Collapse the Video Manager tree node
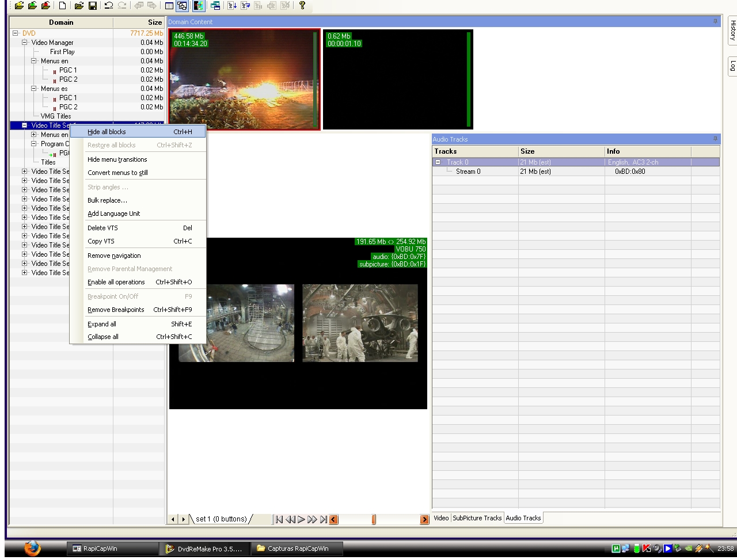This screenshot has height=560, width=737. (24, 43)
